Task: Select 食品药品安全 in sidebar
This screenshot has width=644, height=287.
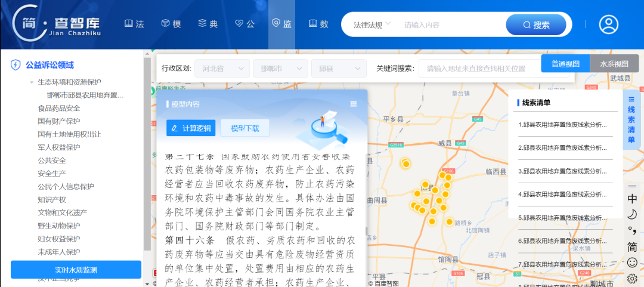Action: 58,109
